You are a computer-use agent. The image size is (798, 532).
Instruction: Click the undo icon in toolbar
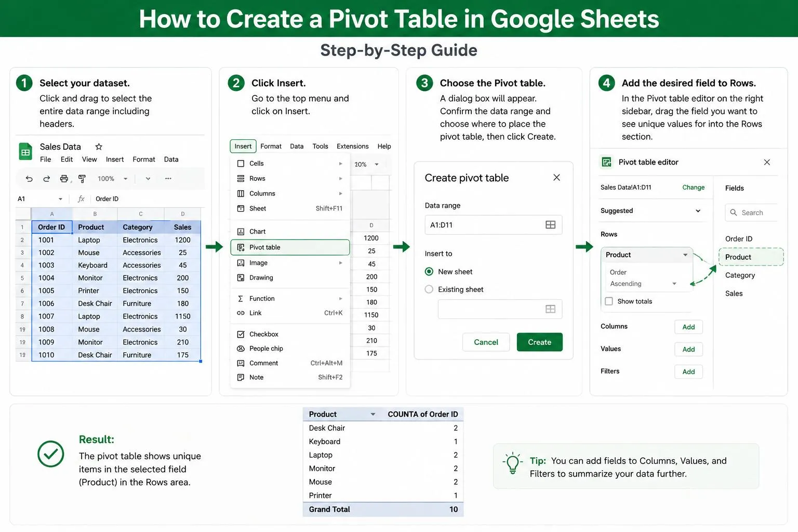pos(29,179)
